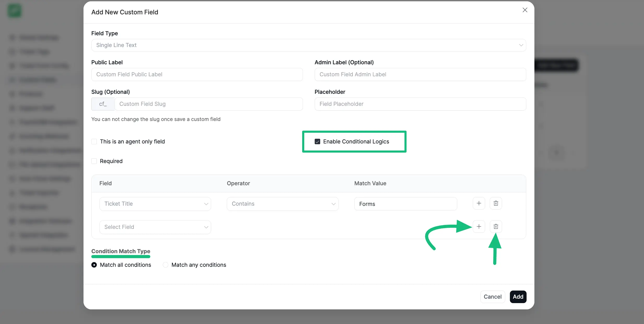644x324 pixels.
Task: Check This is an agent only field
Action: [94, 141]
